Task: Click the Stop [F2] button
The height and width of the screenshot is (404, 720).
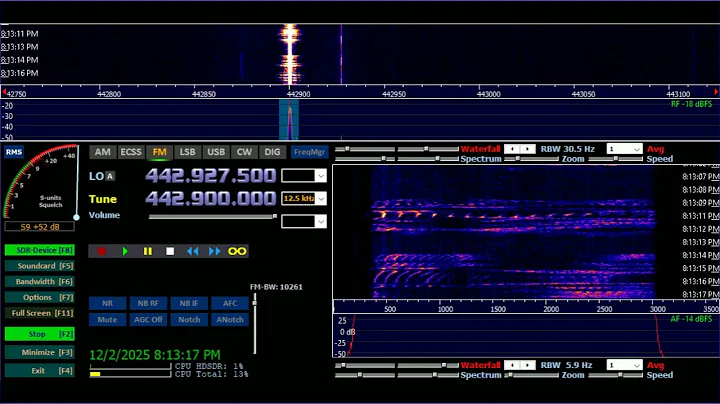Action: coord(39,334)
